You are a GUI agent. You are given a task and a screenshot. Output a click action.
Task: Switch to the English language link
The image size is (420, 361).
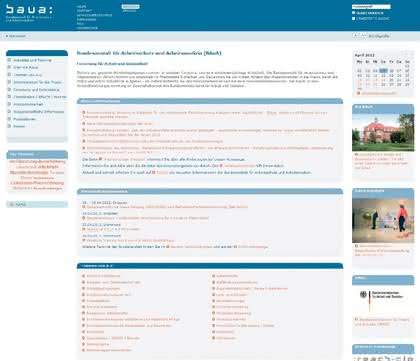click(129, 11)
